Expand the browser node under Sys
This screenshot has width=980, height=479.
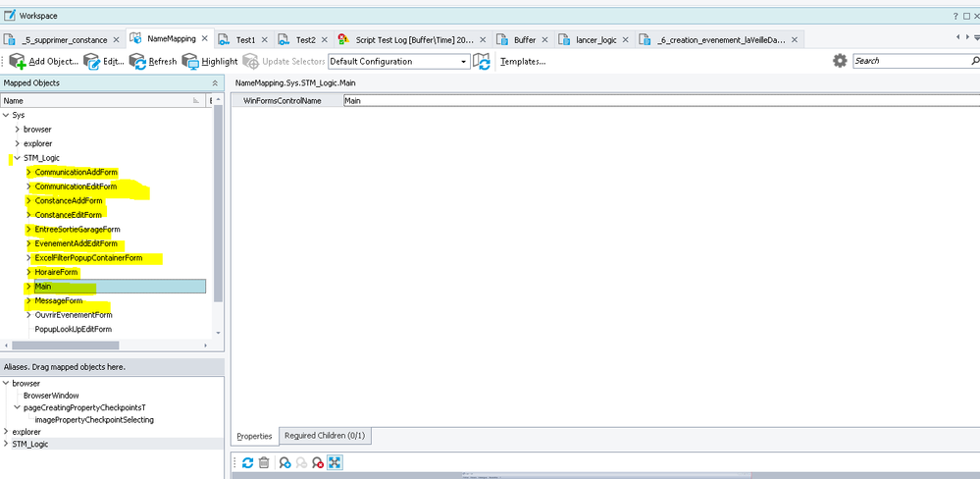(17, 130)
